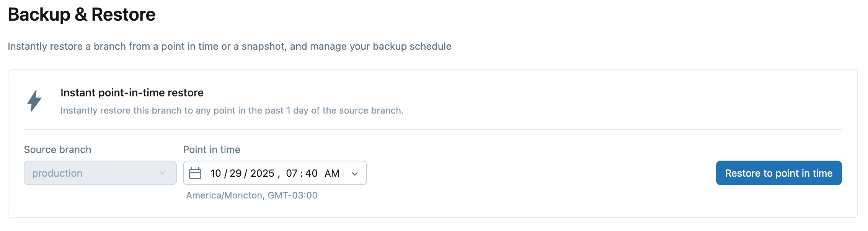Open the calendar icon date picker
This screenshot has height=231, width=868.
pos(195,173)
